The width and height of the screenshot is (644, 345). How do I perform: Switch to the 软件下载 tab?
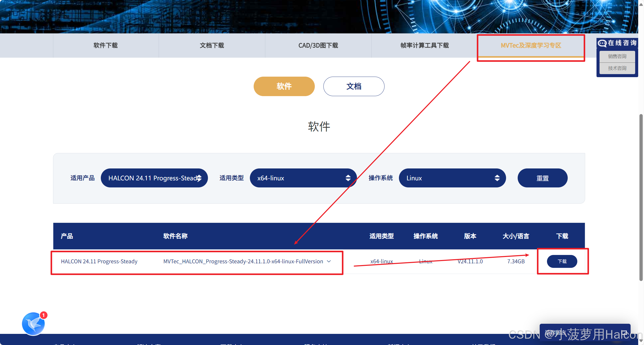106,46
